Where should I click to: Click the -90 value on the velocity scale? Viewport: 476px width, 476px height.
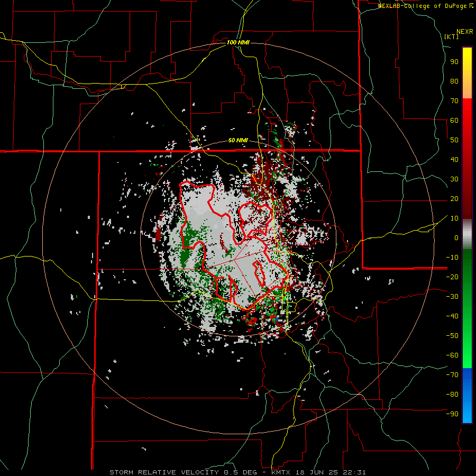pyautogui.click(x=452, y=414)
